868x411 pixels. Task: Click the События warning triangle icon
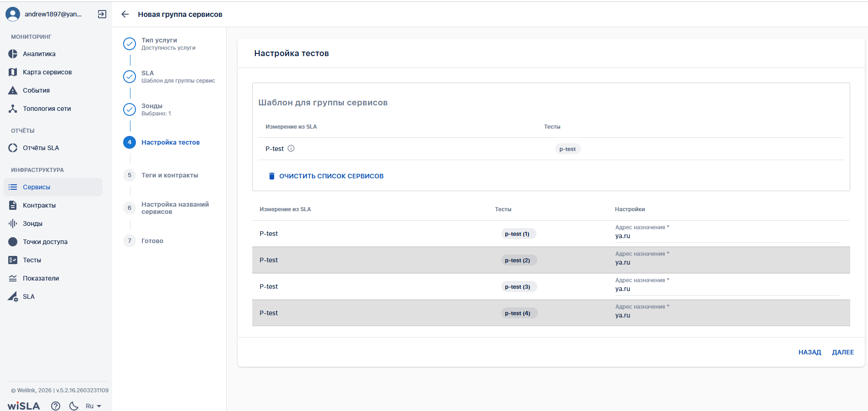pyautogui.click(x=13, y=90)
